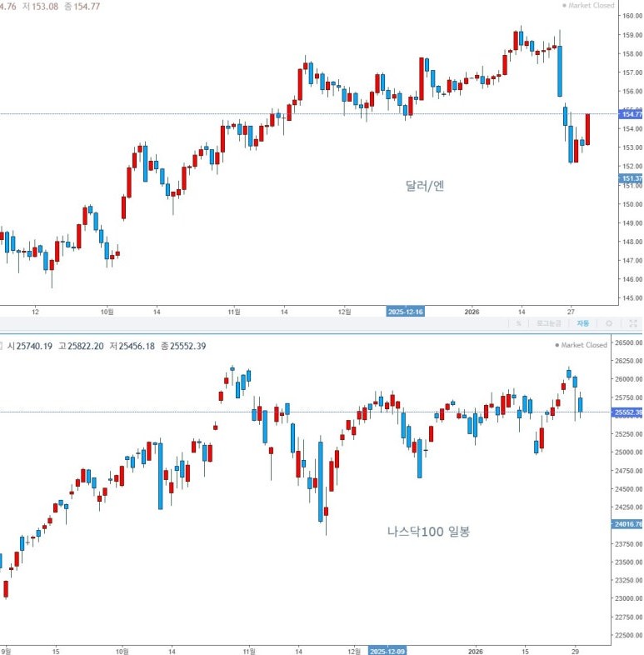Click the 2025-12-09 date marker
The width and height of the screenshot is (644, 655).
coord(388,650)
